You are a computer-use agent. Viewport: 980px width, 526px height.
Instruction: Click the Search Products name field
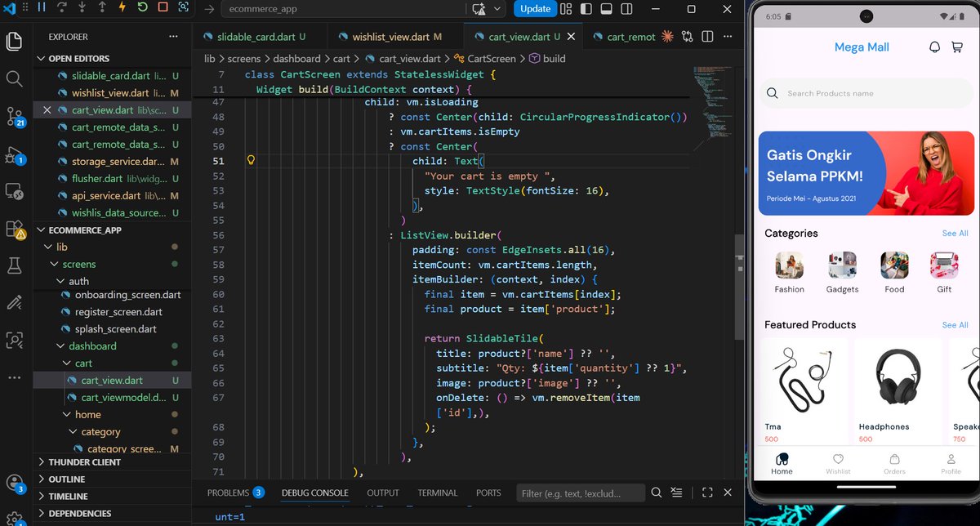(864, 93)
